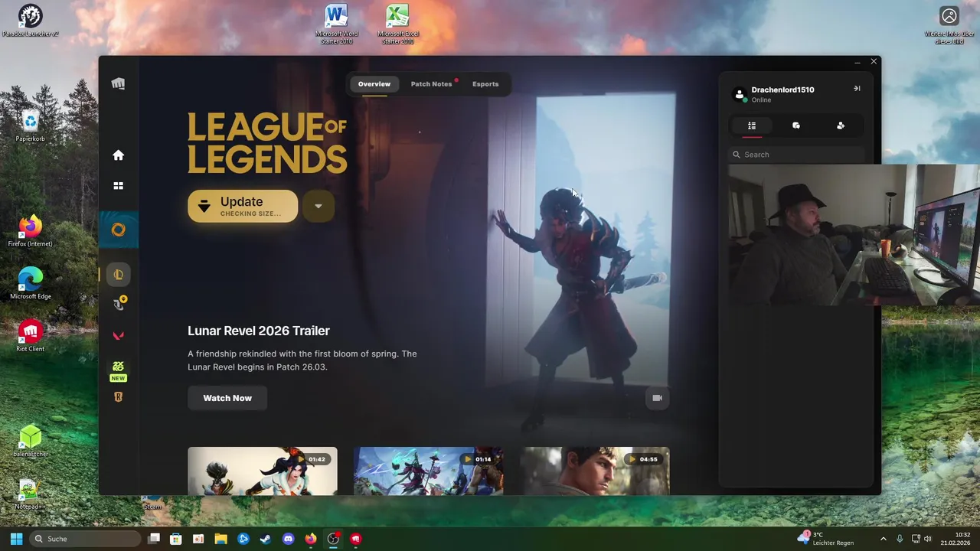This screenshot has height=551, width=980.
Task: Open the friends list tab icon
Action: click(752, 126)
